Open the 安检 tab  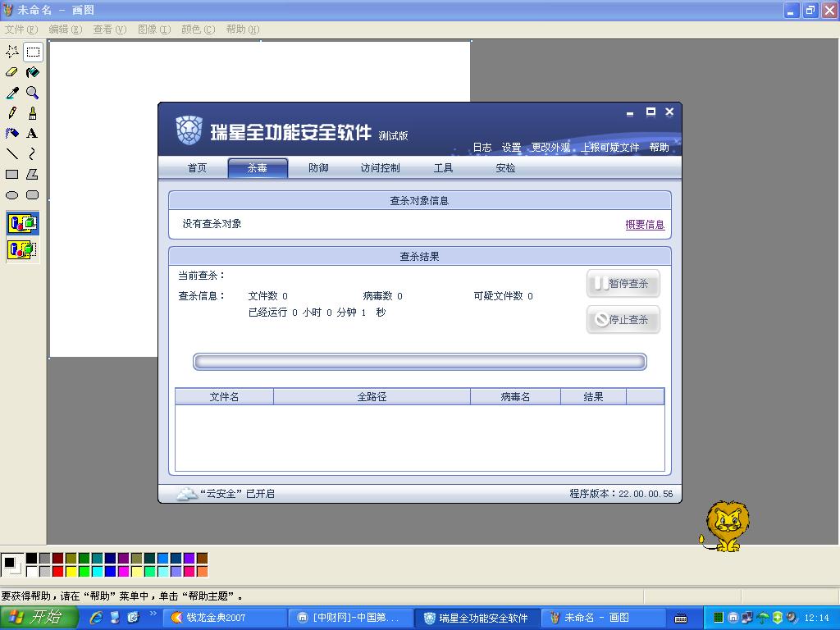coord(505,168)
